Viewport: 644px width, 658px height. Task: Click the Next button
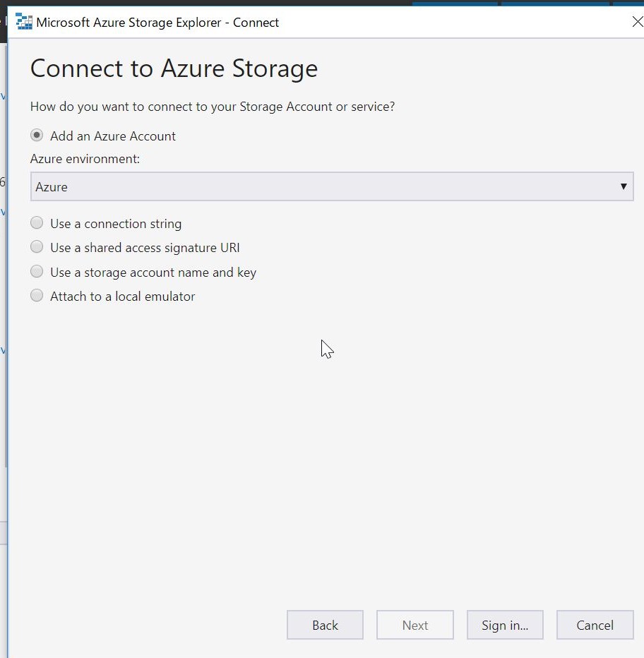415,625
